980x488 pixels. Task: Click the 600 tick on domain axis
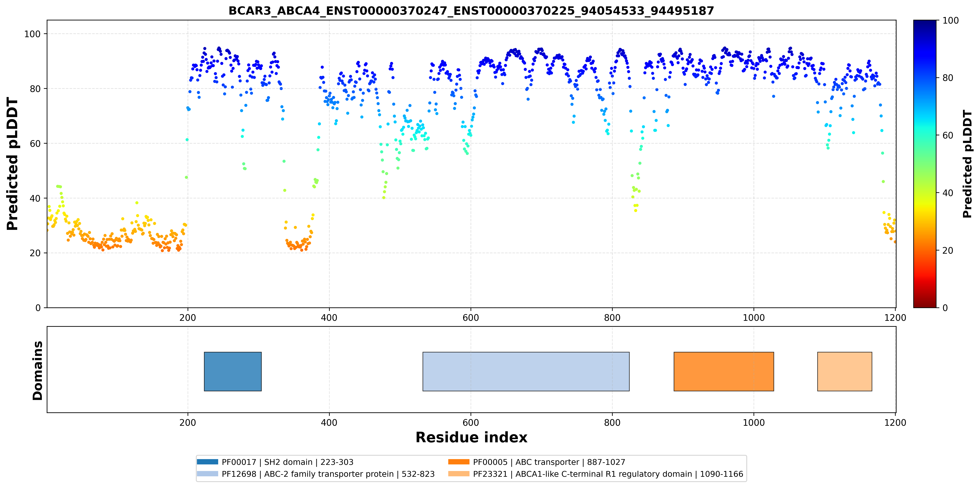(471, 423)
